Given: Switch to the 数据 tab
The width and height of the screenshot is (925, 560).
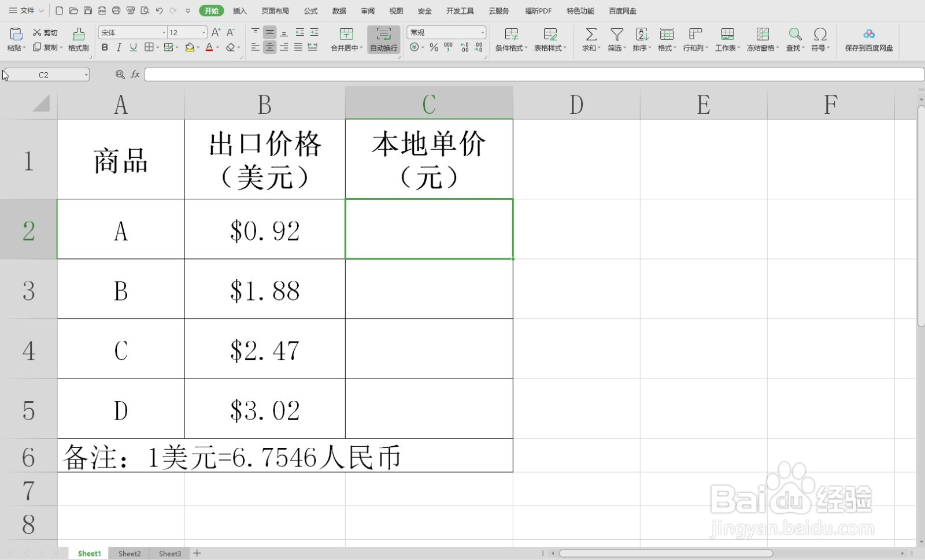Looking at the screenshot, I should (339, 10).
